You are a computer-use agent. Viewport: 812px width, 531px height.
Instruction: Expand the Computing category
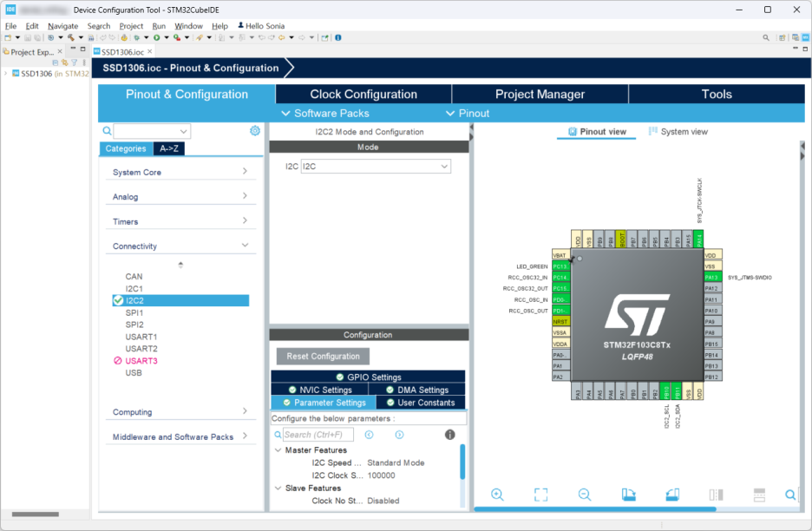(x=180, y=412)
